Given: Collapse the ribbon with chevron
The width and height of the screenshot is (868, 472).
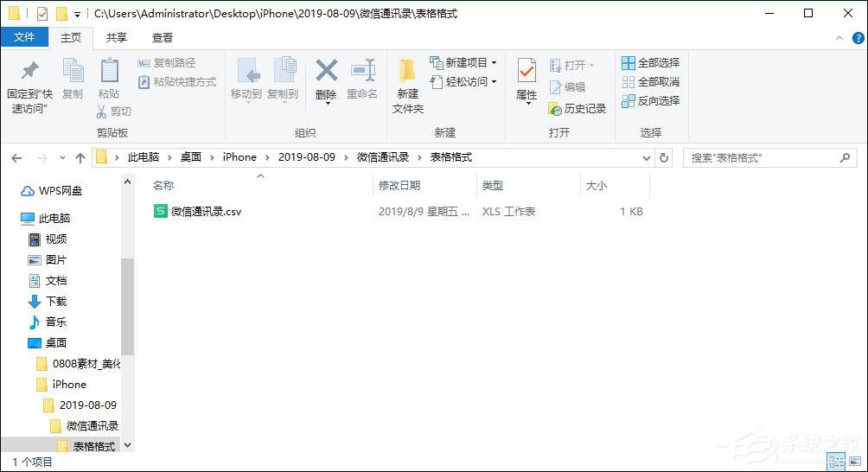Looking at the screenshot, I should point(839,38).
